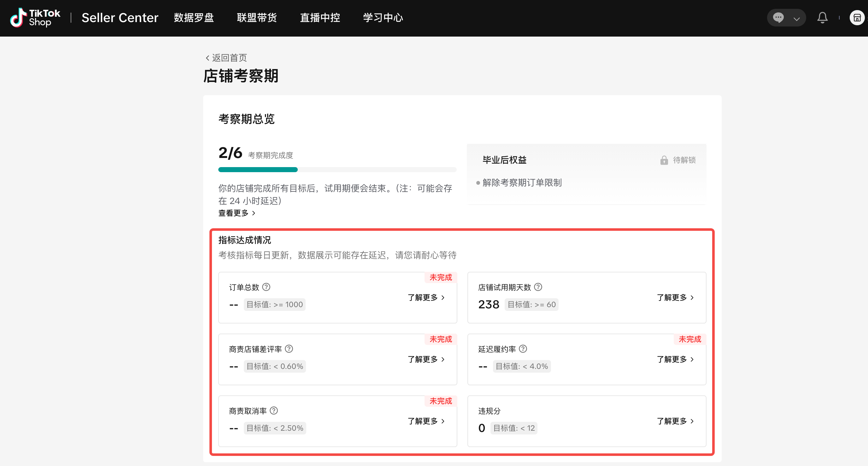Click the shop profile avatar icon

click(857, 18)
